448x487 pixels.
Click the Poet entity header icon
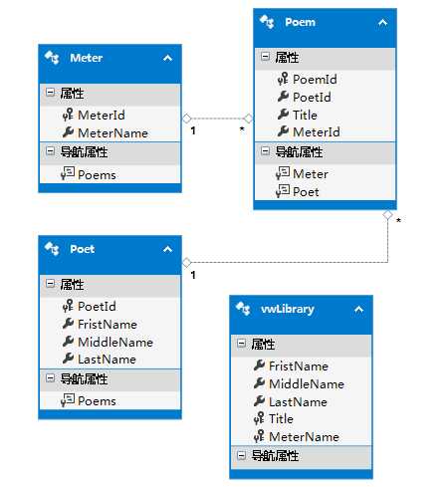coord(52,249)
